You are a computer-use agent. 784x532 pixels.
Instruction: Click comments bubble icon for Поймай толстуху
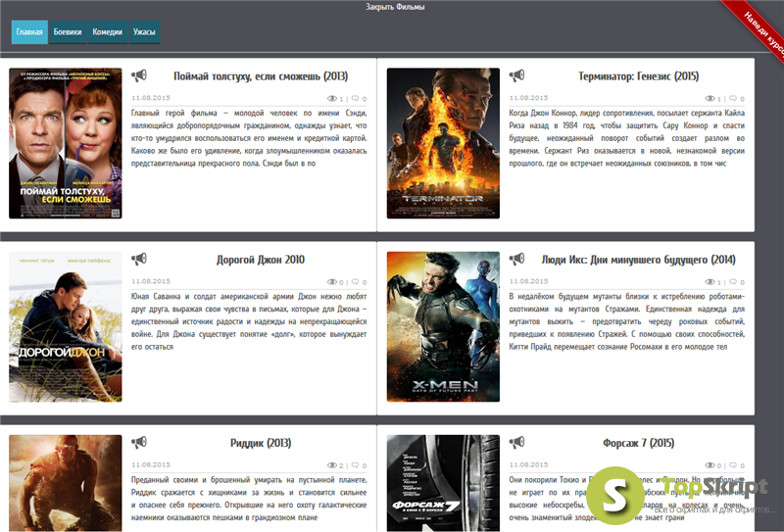point(355,99)
